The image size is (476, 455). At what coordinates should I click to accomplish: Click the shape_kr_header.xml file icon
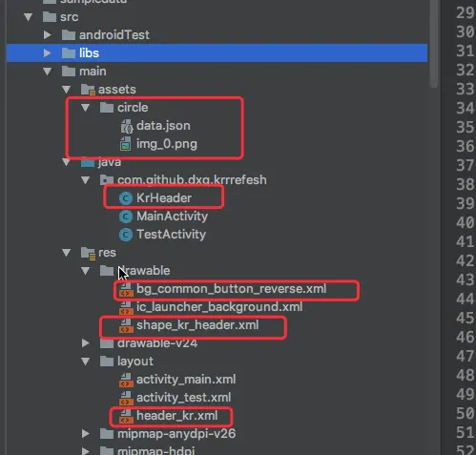(126, 326)
